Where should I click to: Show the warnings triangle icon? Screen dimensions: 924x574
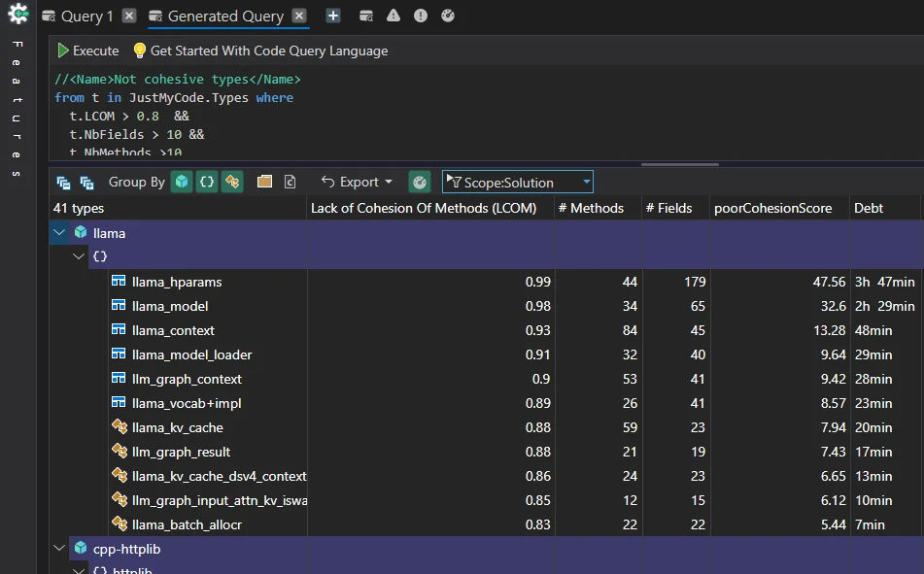point(394,16)
